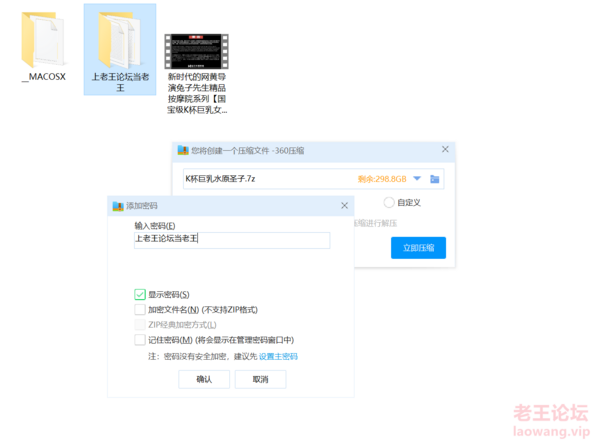
Task: Click the 立即压缩 button
Action: (418, 248)
